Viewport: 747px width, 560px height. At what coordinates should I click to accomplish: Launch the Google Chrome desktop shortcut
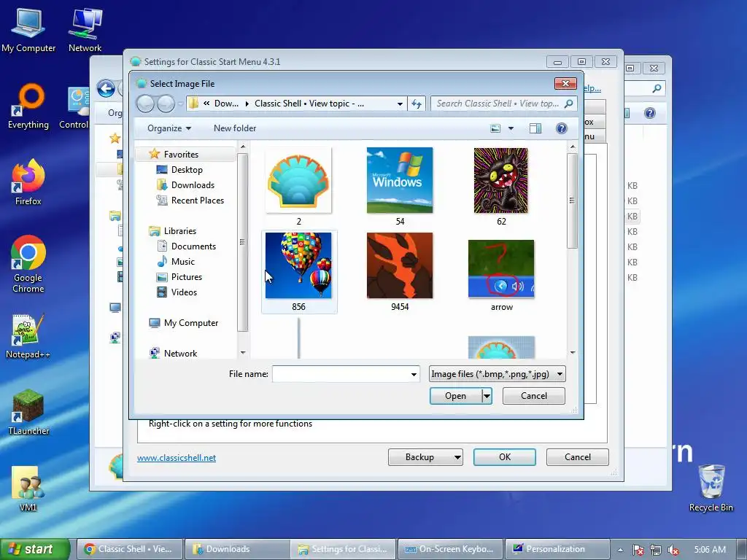tap(28, 264)
